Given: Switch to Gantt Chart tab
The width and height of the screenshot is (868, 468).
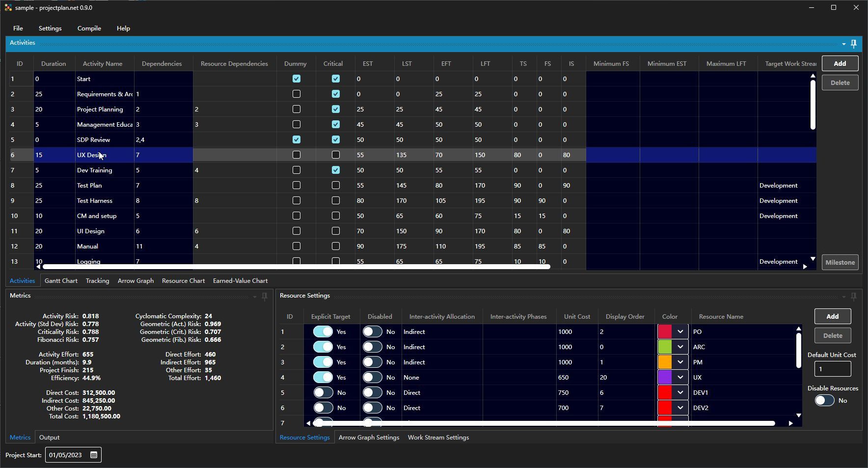Looking at the screenshot, I should pos(61,281).
